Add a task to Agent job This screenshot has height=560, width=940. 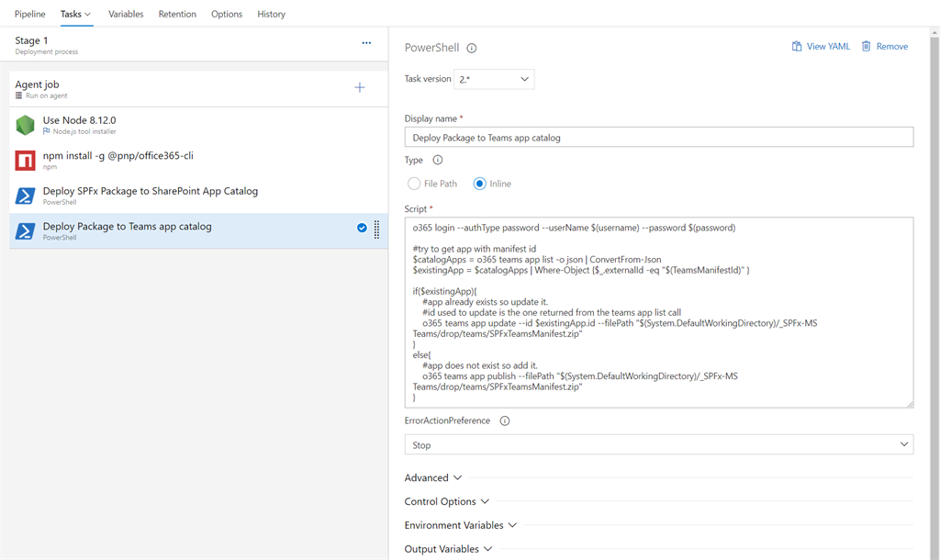pyautogui.click(x=360, y=87)
